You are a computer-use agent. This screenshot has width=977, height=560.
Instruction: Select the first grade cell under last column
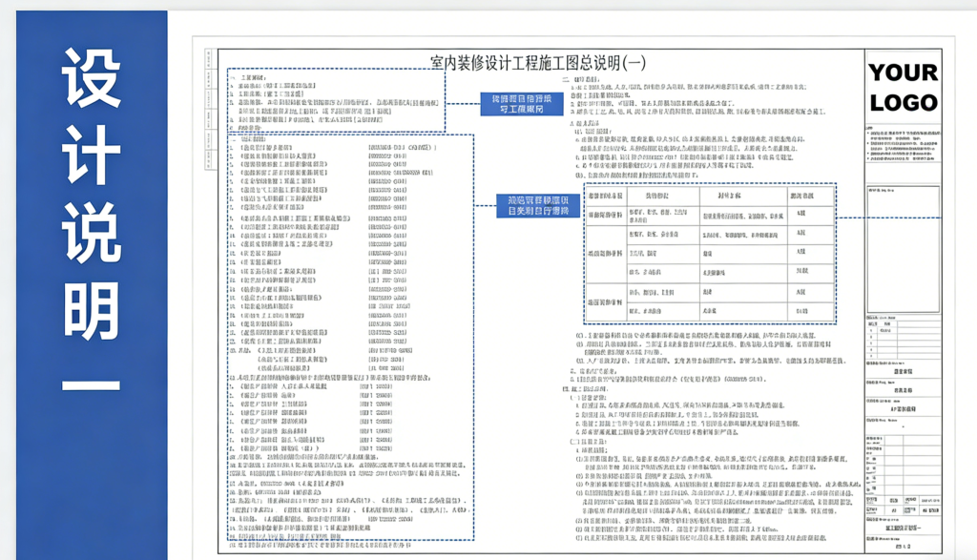pos(801,214)
